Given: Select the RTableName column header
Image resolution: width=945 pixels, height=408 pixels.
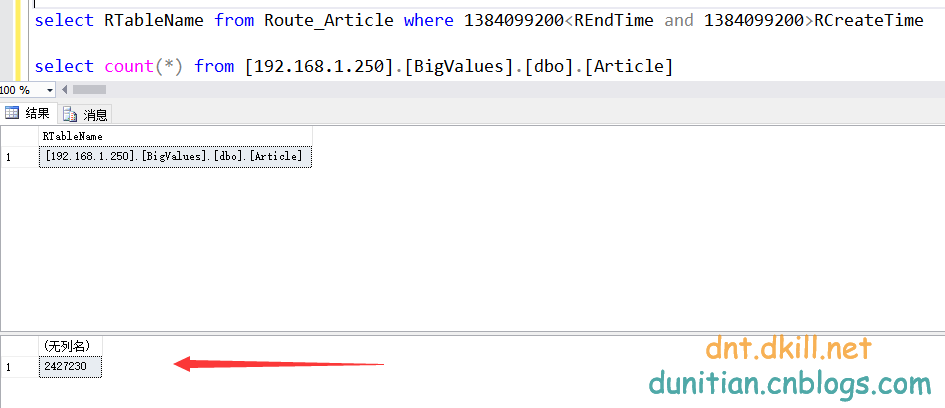Looking at the screenshot, I should point(175,136).
